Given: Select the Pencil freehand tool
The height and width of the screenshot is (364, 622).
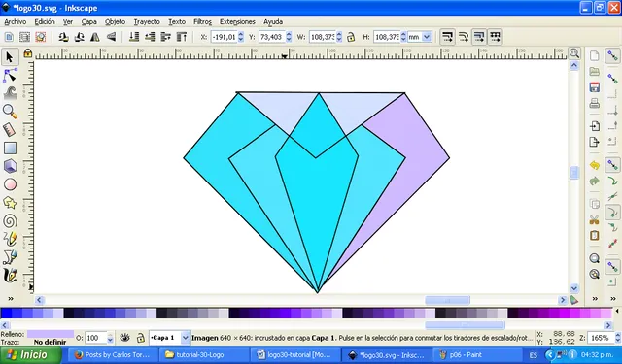Looking at the screenshot, I should [10, 239].
